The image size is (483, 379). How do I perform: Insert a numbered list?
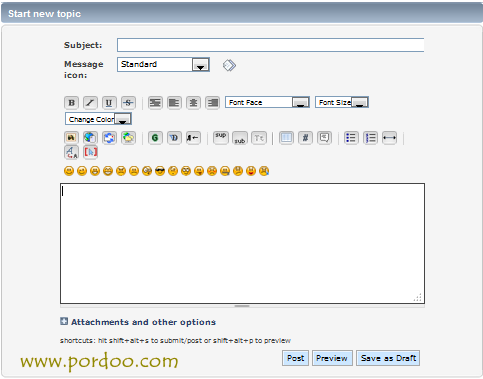click(x=370, y=138)
